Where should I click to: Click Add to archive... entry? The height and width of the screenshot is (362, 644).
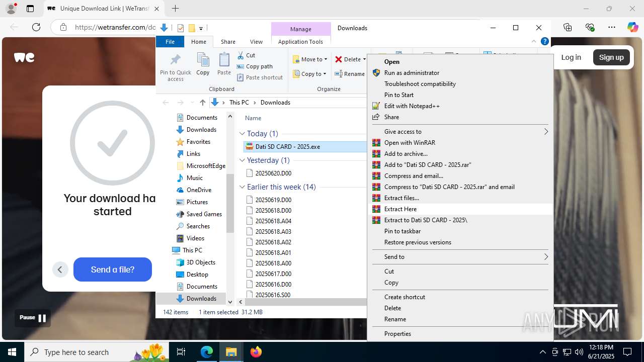pyautogui.click(x=460, y=153)
